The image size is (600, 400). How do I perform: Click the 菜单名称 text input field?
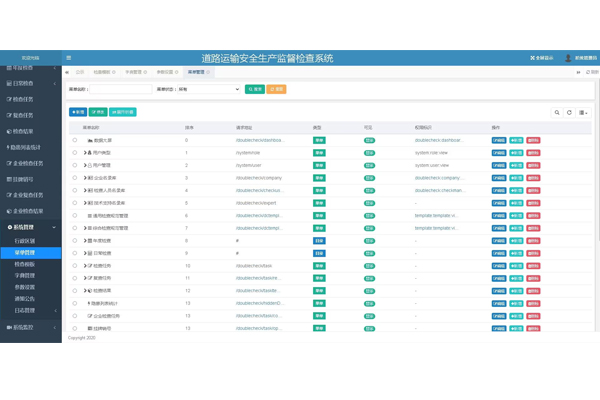[122, 89]
